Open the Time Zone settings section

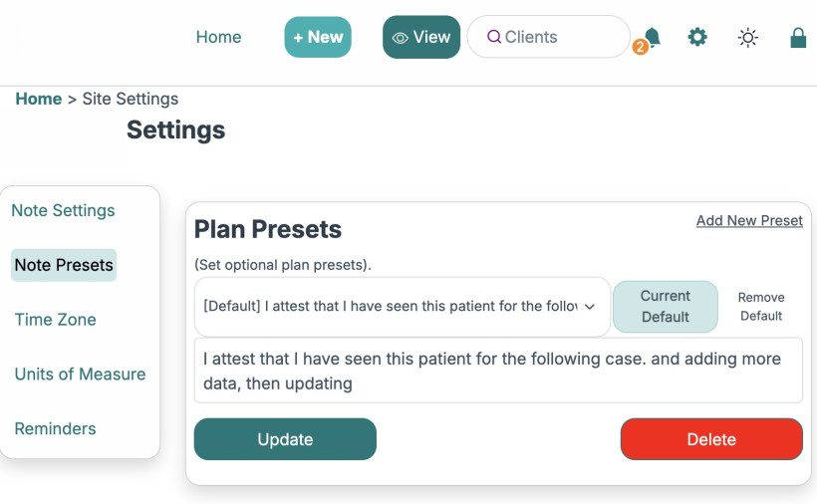coord(55,320)
